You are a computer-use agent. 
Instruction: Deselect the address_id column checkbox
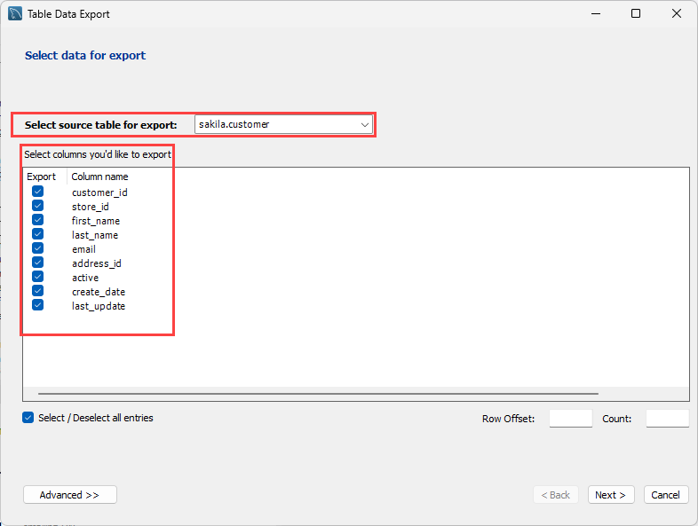point(38,263)
